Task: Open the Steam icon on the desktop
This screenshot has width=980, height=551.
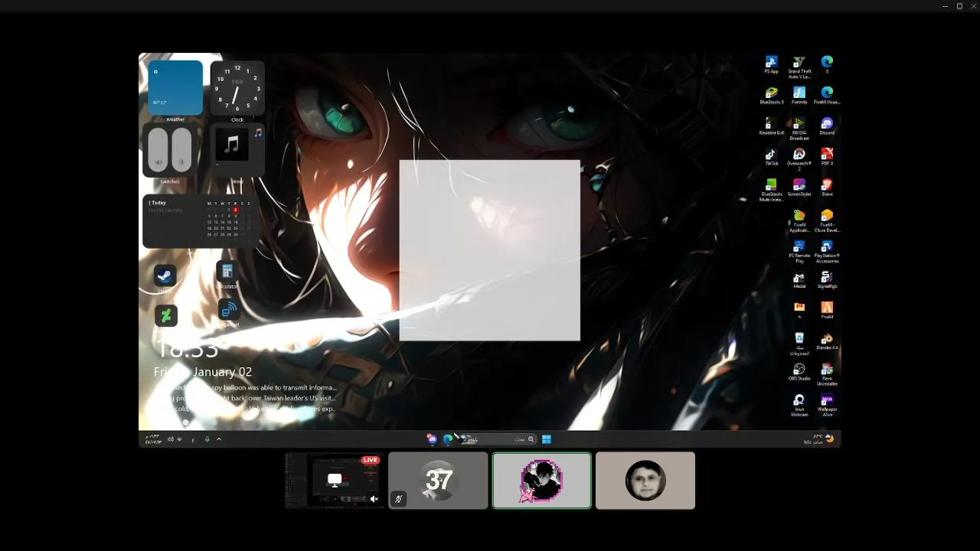Action: [165, 275]
